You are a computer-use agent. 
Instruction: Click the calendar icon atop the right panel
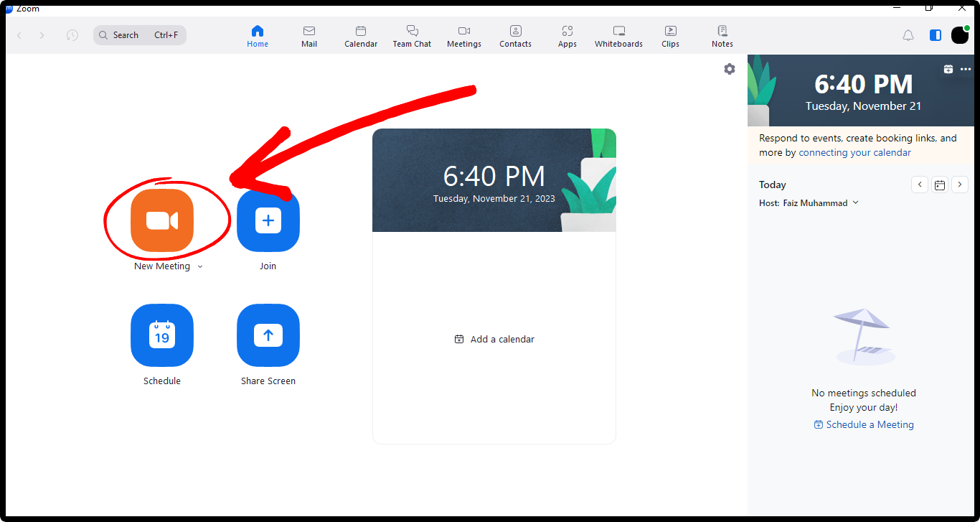(x=948, y=69)
